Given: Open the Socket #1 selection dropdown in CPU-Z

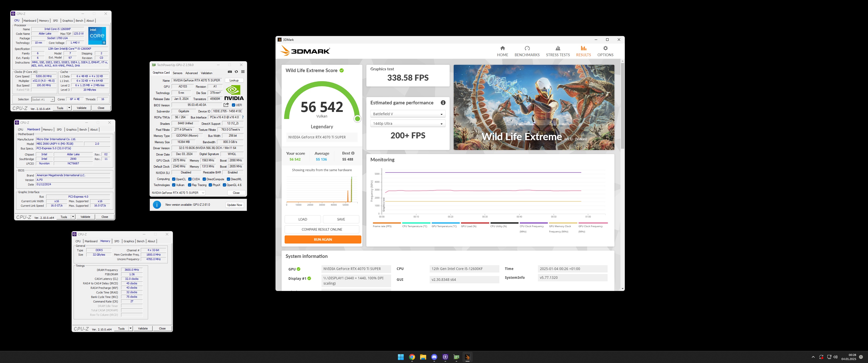Looking at the screenshot, I should [43, 99].
